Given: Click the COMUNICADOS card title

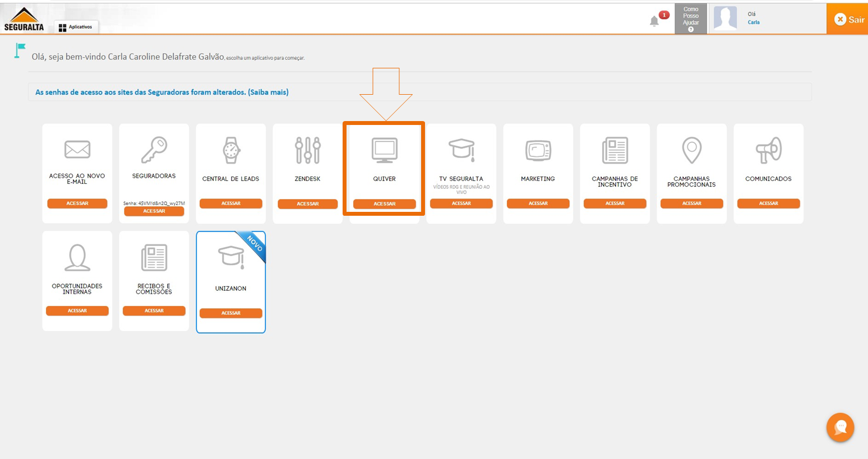Looking at the screenshot, I should (x=768, y=179).
